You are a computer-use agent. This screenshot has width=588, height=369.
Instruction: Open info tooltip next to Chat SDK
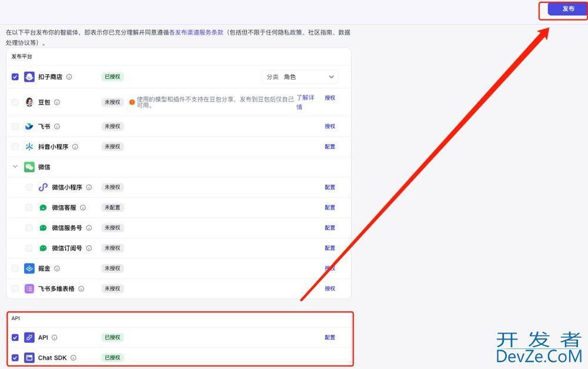(x=73, y=358)
